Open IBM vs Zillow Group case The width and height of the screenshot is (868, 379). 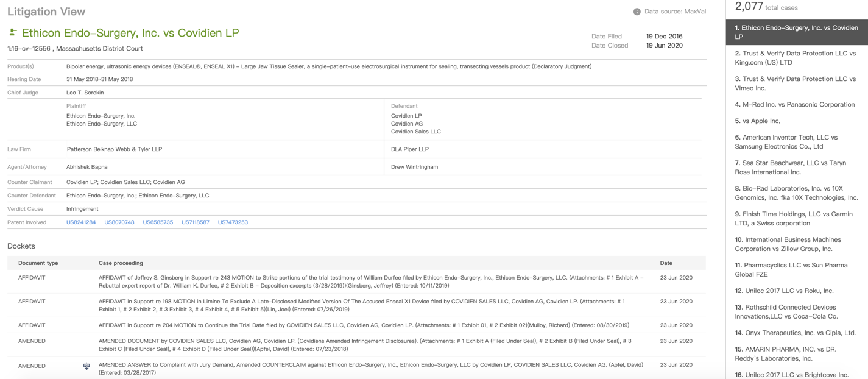(x=788, y=244)
